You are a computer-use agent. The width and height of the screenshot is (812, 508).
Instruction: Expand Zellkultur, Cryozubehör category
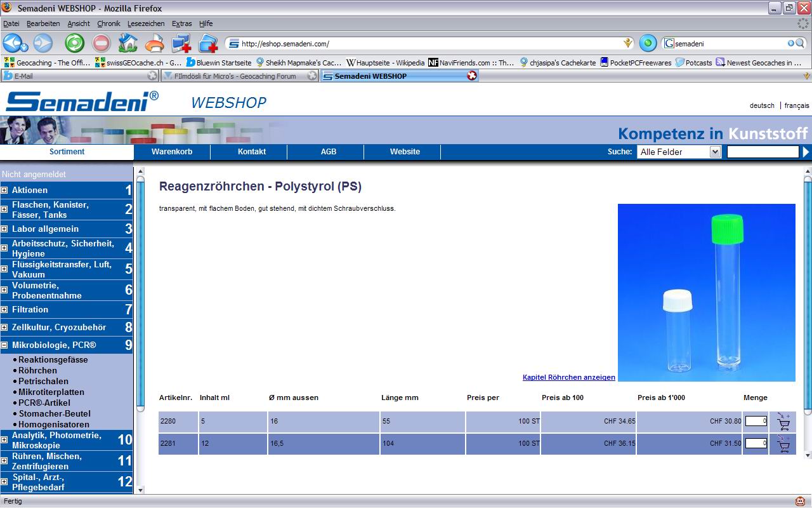(4, 328)
